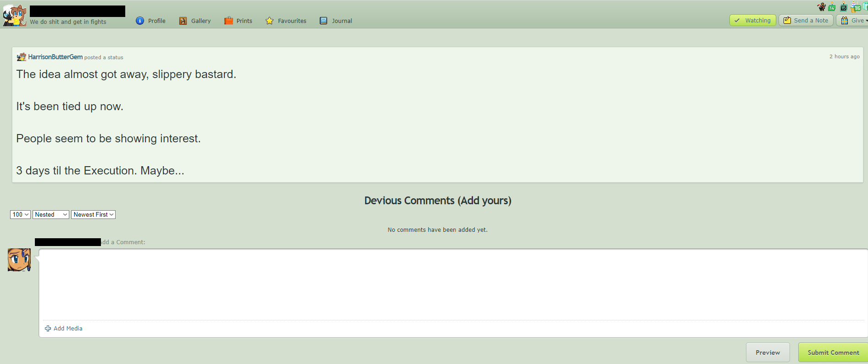Expand the Give dropdown arrow
The image size is (868, 364).
866,21
